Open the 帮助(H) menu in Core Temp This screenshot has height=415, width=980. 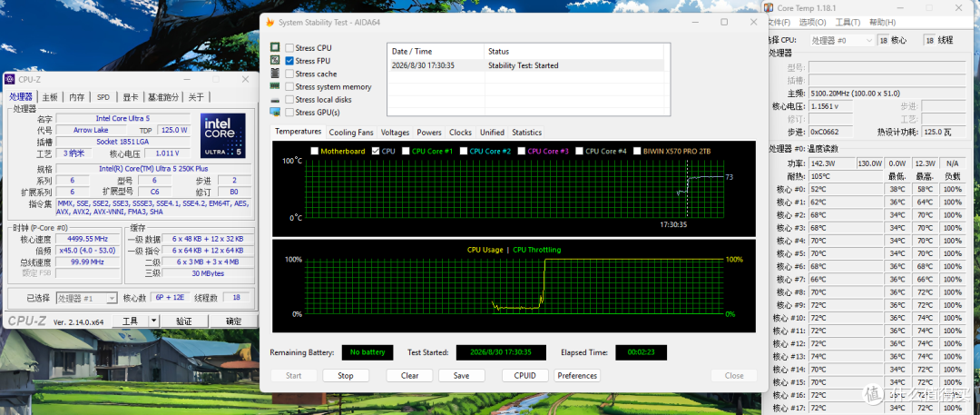pos(882,23)
